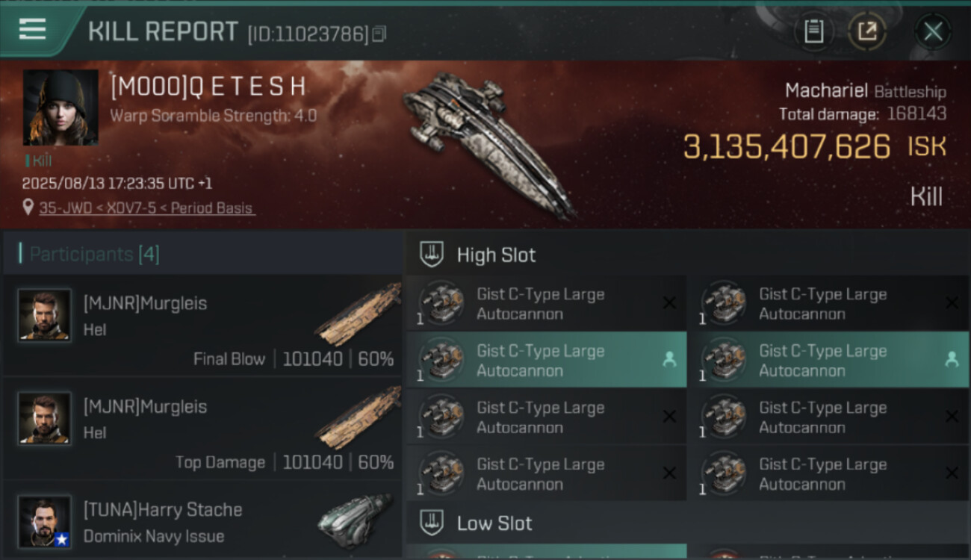The image size is (971, 560).
Task: Click the High Slot section icon
Action: coord(432,255)
